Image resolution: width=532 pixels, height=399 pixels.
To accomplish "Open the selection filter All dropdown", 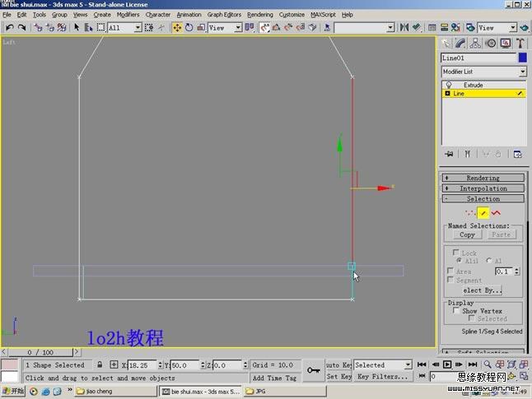I will pos(124,27).
